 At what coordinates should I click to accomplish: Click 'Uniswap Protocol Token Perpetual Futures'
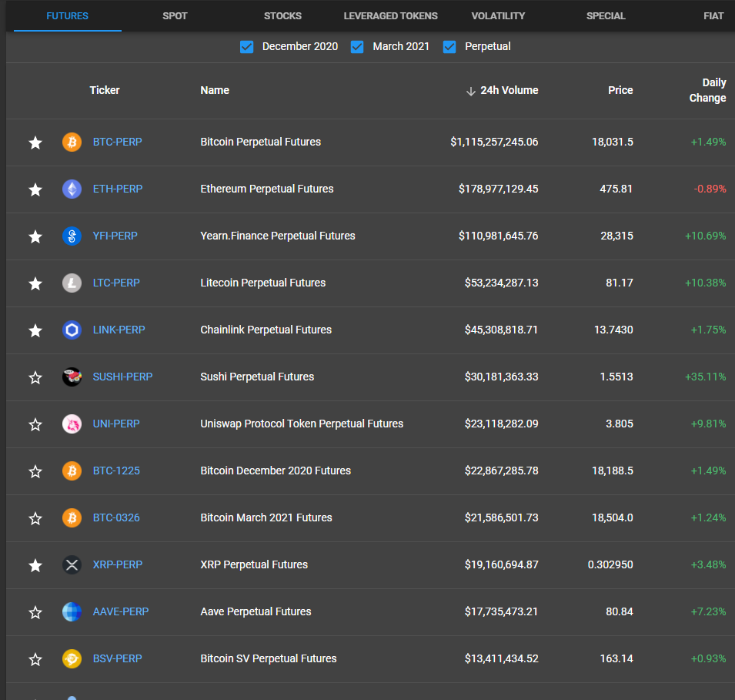[302, 424]
